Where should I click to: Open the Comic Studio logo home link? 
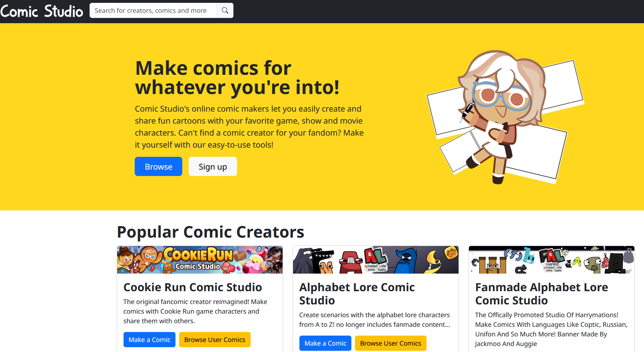tap(42, 11)
